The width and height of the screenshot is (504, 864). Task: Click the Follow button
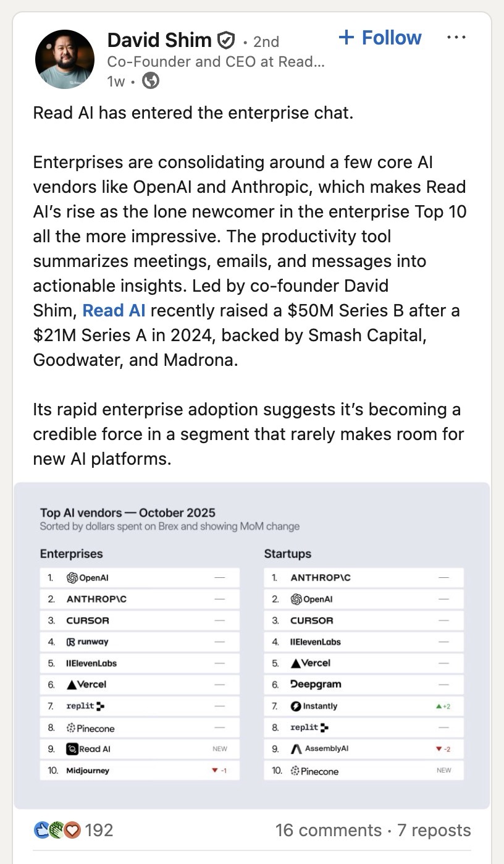pyautogui.click(x=379, y=38)
